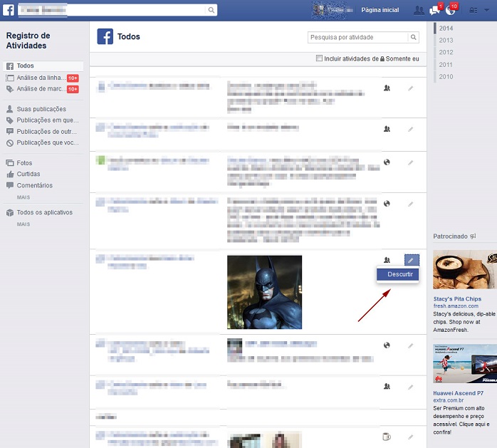Viewport: 497px width, 448px height.
Task: Click friends audience icon in first activity row
Action: [x=387, y=88]
